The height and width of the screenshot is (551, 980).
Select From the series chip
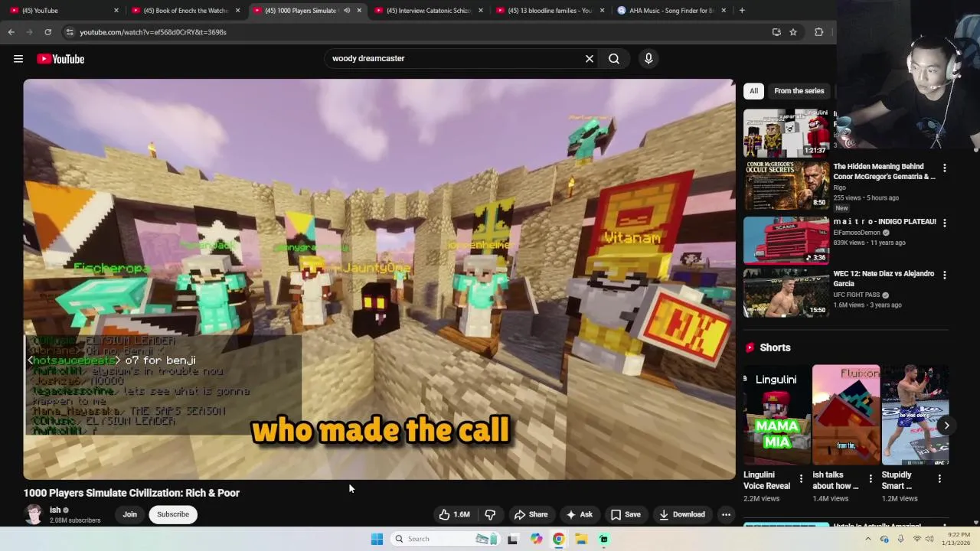click(799, 90)
